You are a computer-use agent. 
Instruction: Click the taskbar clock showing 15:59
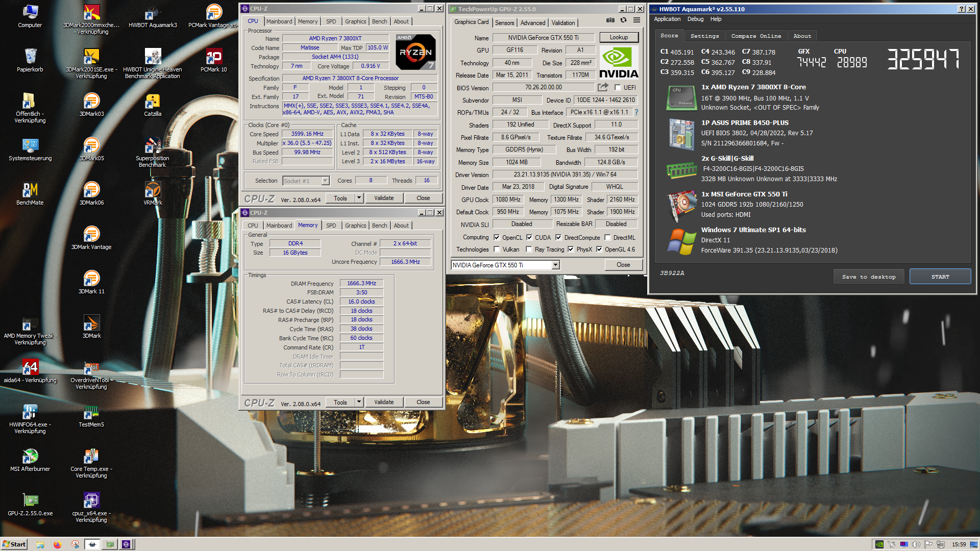(x=959, y=544)
